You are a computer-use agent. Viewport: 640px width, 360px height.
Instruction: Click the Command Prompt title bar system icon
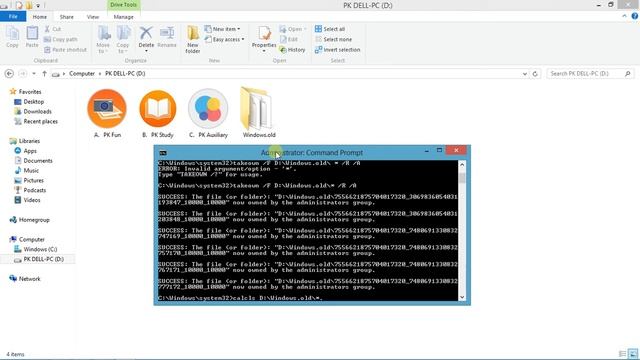[x=163, y=153]
